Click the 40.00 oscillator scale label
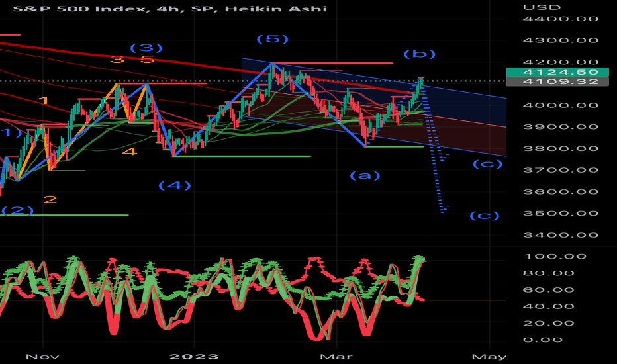This screenshot has width=617, height=364. point(549,306)
